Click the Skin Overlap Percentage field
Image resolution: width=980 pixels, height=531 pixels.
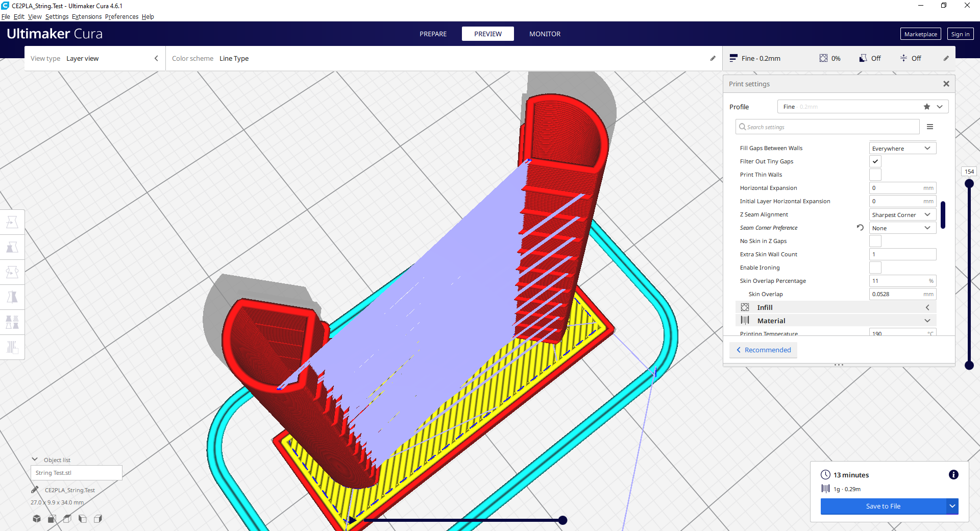click(902, 281)
